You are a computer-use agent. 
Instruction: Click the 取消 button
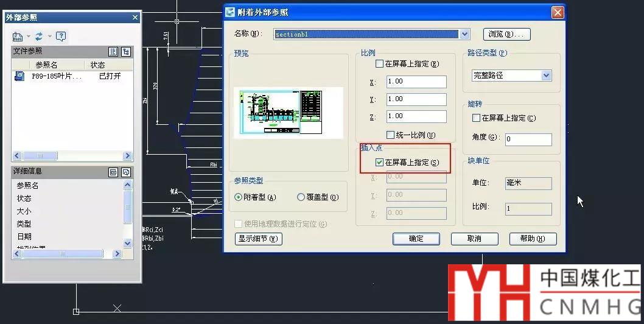pyautogui.click(x=474, y=239)
